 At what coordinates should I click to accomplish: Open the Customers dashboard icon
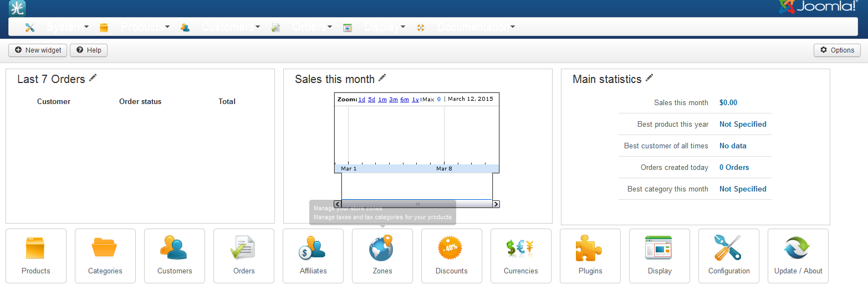coord(175,255)
